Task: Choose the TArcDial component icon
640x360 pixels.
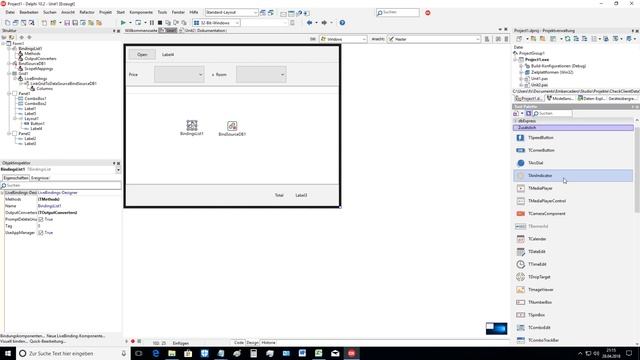Action: pos(520,163)
